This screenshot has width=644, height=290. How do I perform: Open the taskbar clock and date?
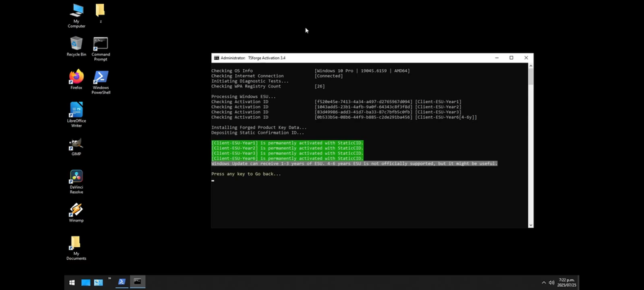[566, 282]
